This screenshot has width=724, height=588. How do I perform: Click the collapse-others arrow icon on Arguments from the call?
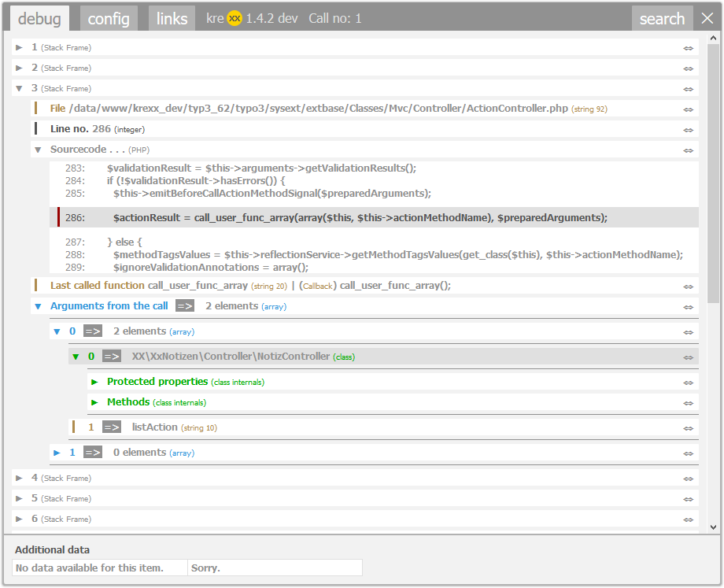point(689,307)
